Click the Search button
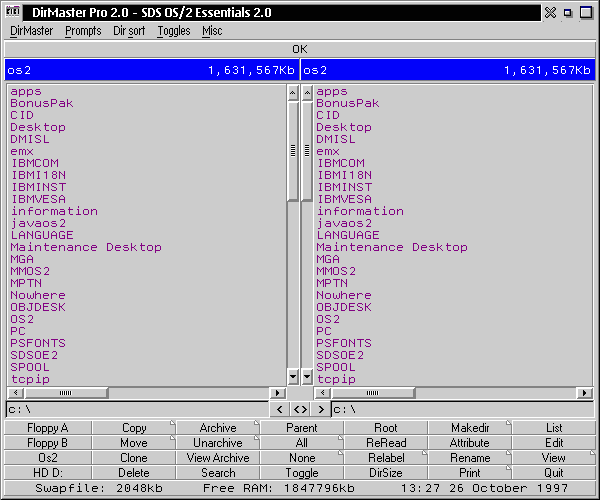The height and width of the screenshot is (500, 600). point(218,472)
